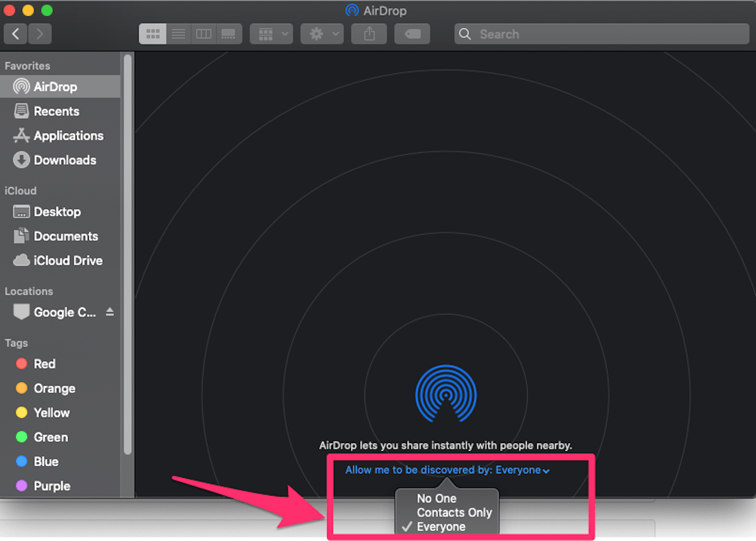Open AirDrop from the Favorites sidebar
This screenshot has height=541, width=756.
pyautogui.click(x=55, y=87)
